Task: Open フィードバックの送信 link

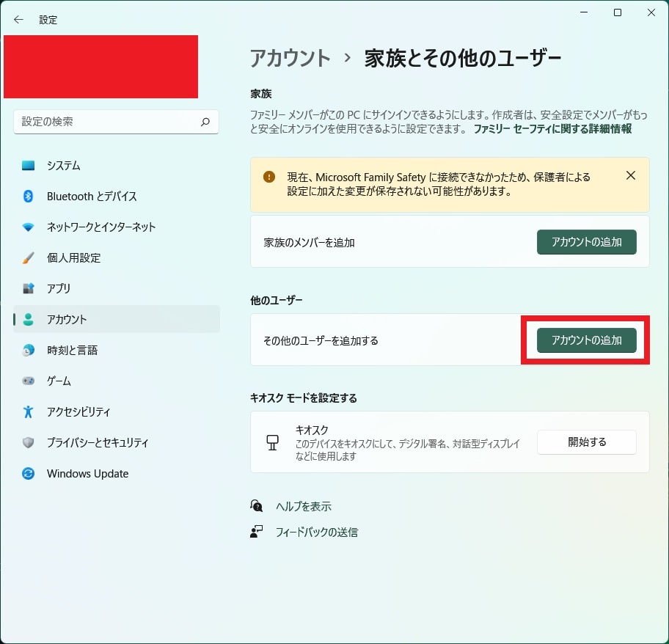Action: click(317, 532)
